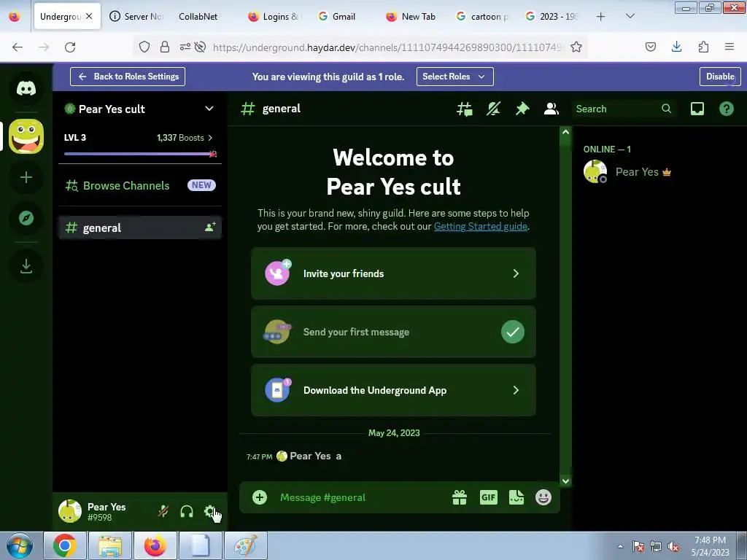Open Firefox downloads arrow icon

(676, 47)
